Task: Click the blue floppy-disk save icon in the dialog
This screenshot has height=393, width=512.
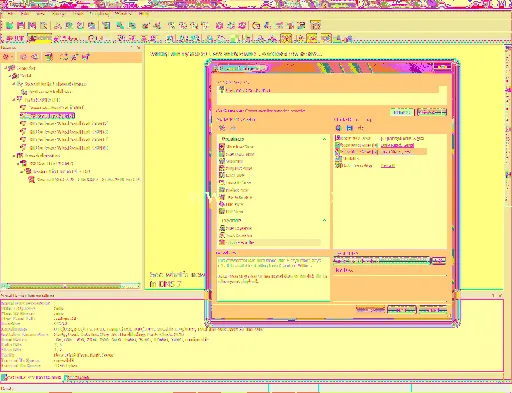Action: (x=349, y=128)
